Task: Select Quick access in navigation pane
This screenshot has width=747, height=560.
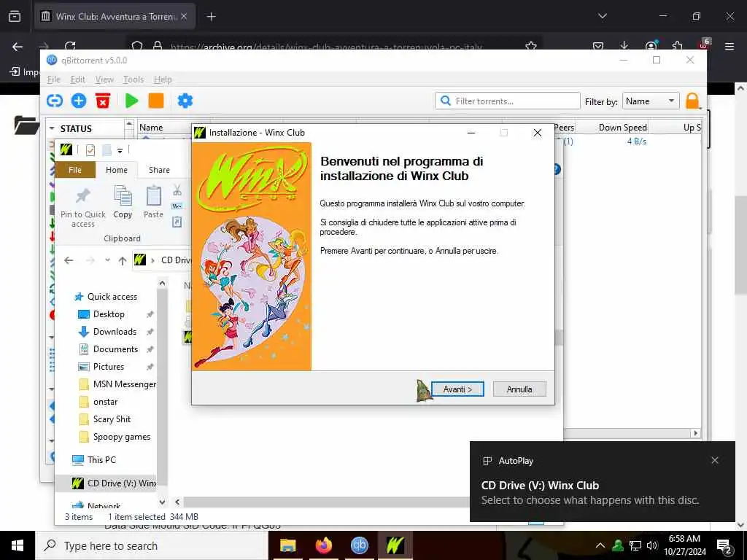Action: (x=112, y=297)
